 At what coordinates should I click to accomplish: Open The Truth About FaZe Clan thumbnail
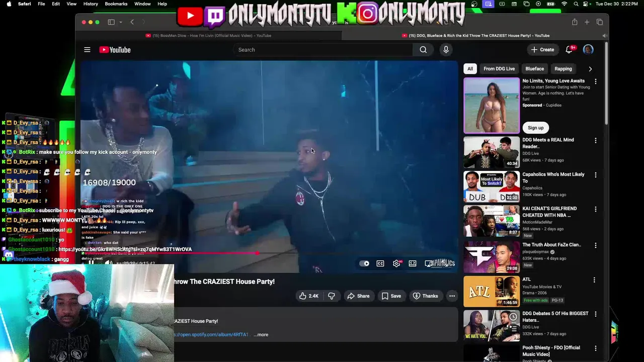492,257
